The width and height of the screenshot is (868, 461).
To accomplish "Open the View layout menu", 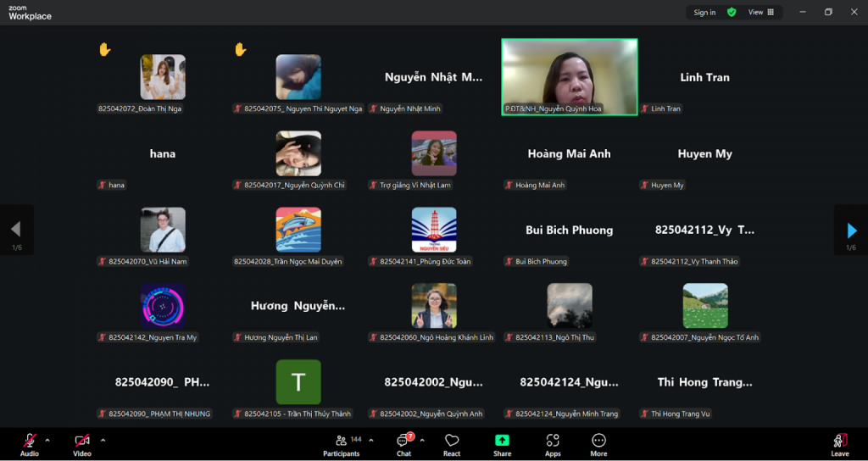I will [760, 12].
